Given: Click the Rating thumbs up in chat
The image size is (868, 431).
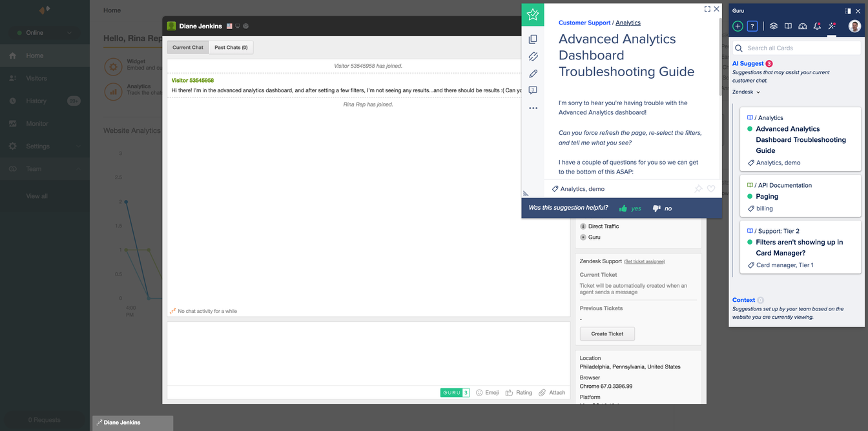Looking at the screenshot, I should [519, 392].
